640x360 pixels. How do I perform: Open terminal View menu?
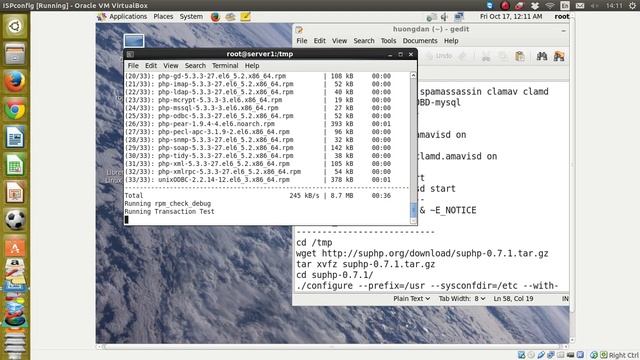pyautogui.click(x=171, y=66)
